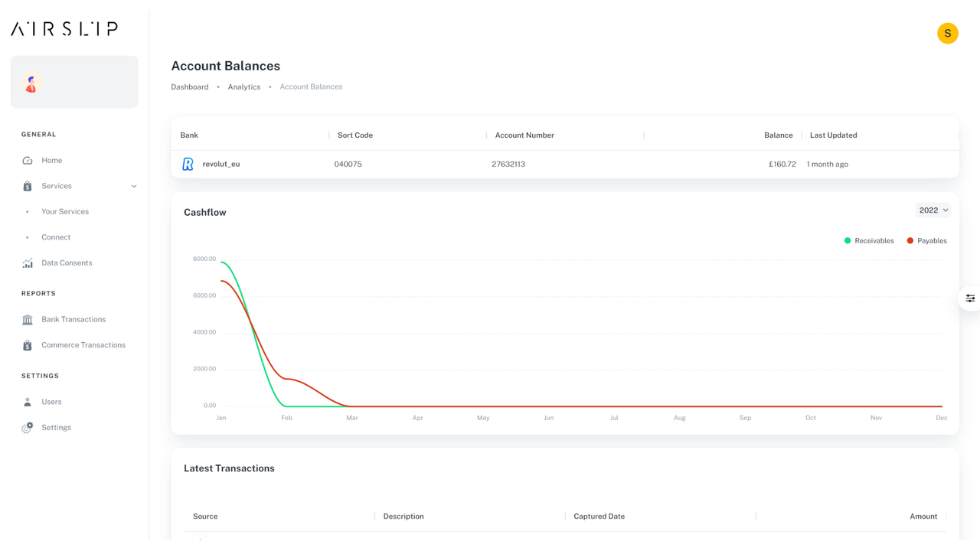Click the Settings gear icon
The image size is (980, 551).
(x=28, y=428)
